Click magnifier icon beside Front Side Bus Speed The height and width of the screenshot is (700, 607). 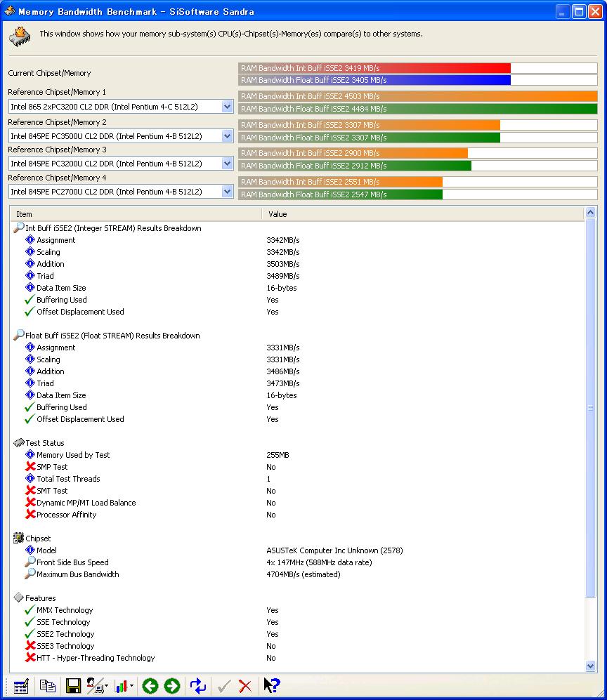pos(30,562)
